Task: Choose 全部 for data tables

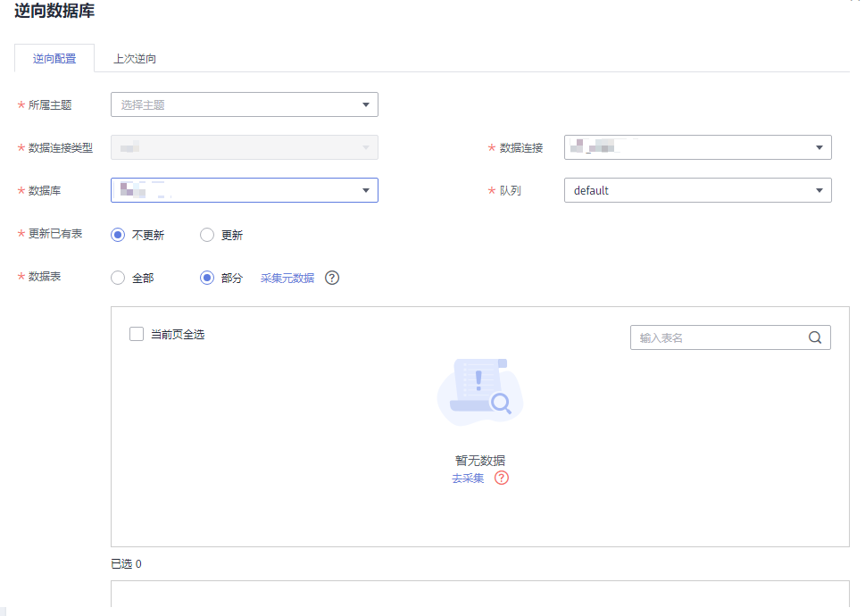Action: click(118, 278)
